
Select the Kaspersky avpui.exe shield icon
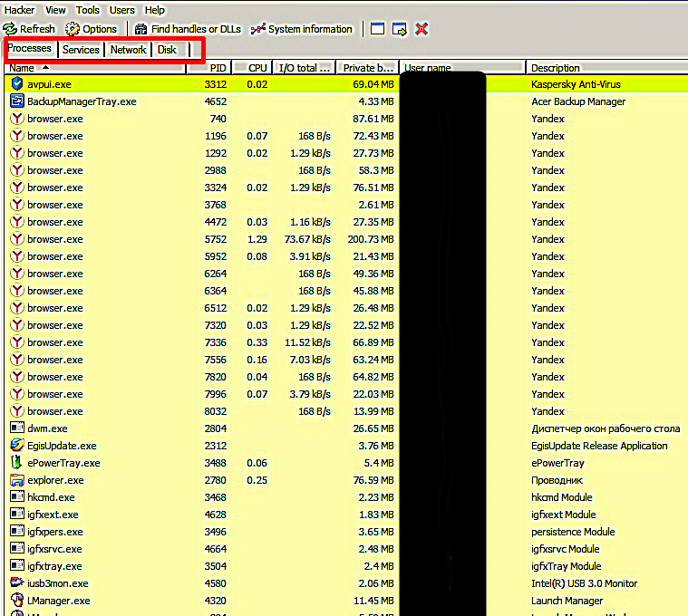pyautogui.click(x=16, y=83)
